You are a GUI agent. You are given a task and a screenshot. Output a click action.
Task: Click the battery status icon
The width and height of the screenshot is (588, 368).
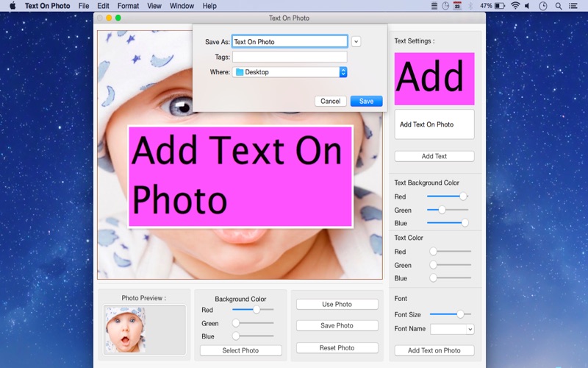pyautogui.click(x=500, y=6)
